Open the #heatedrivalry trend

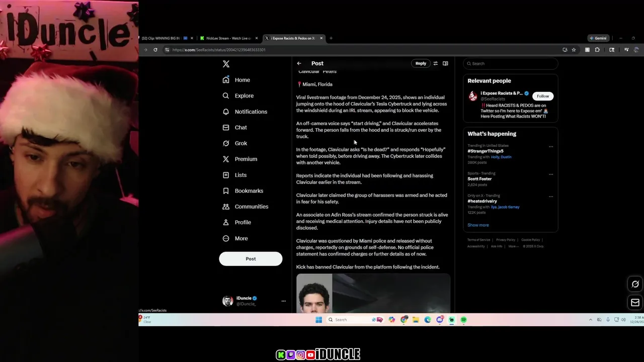[x=482, y=201]
